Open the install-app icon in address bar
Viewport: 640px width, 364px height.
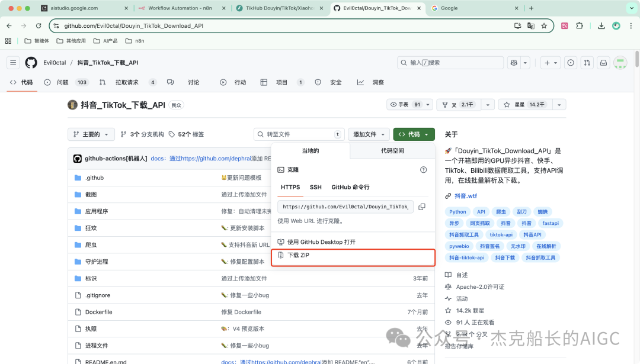coord(517,25)
